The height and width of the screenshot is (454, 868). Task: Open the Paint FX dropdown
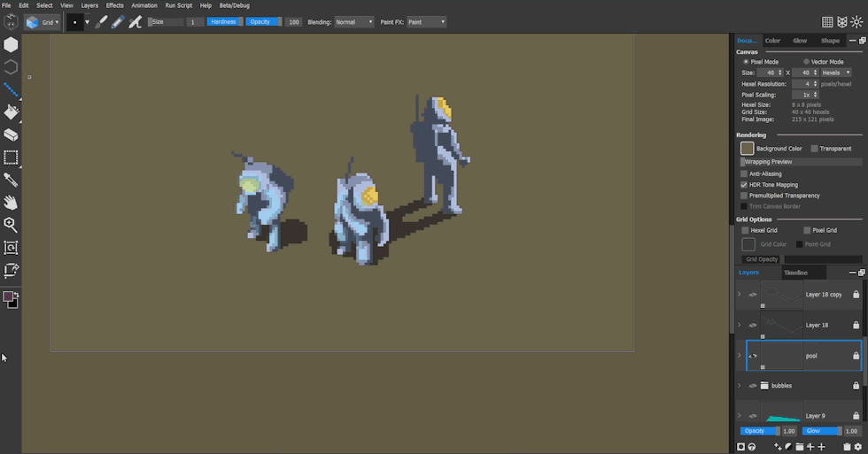[426, 22]
